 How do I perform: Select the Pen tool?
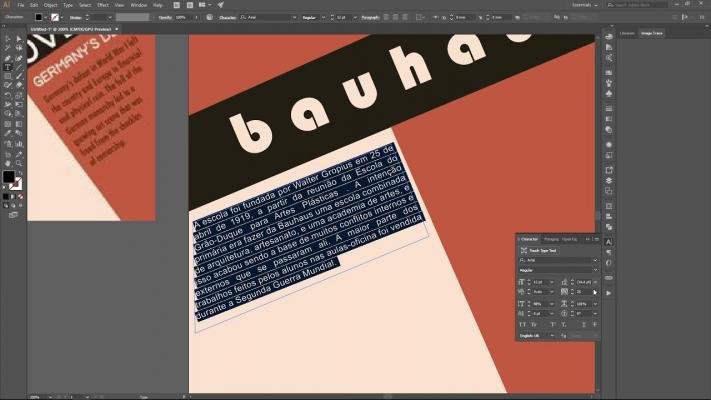click(x=8, y=59)
